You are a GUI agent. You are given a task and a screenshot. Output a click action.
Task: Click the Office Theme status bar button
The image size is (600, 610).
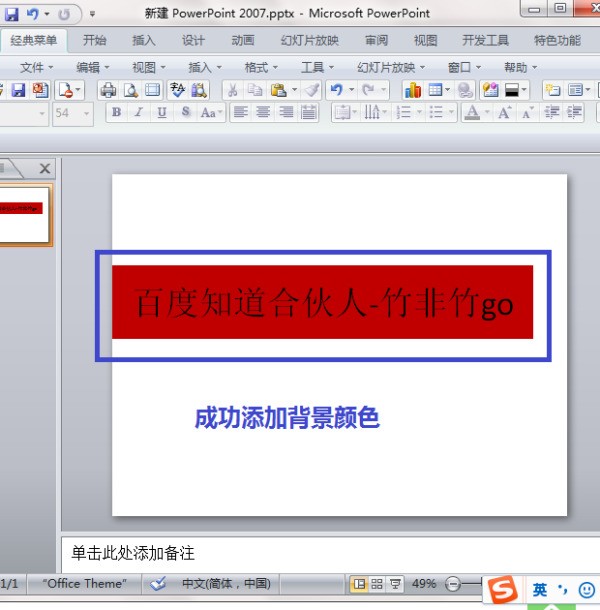pos(85,583)
